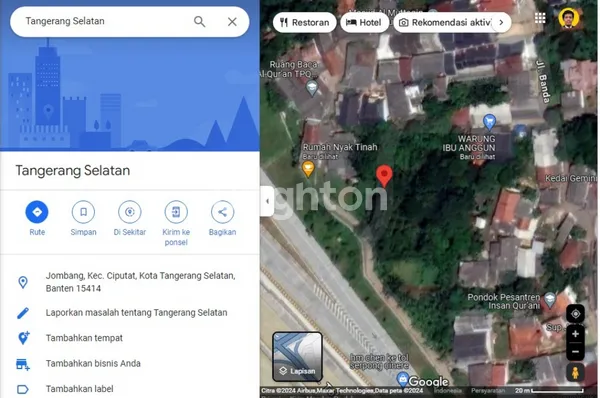This screenshot has width=600, height=398.
Task: Save place with Simpan icon
Action: [83, 212]
